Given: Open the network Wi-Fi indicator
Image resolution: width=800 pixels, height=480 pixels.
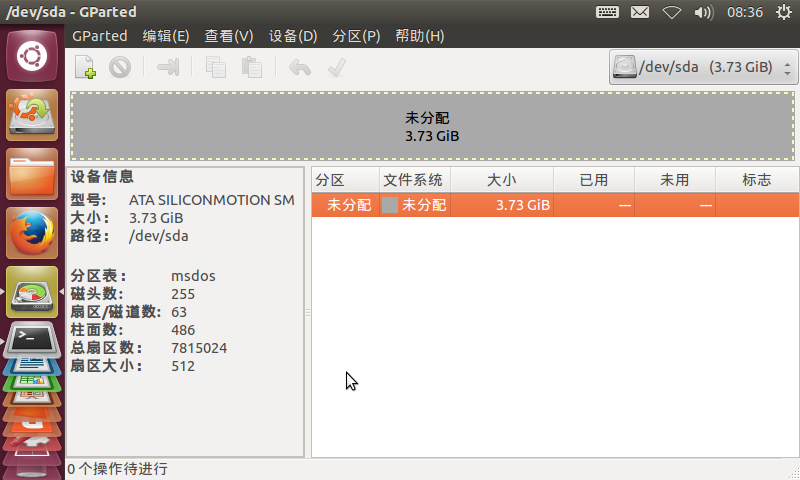Looking at the screenshot, I should point(671,12).
